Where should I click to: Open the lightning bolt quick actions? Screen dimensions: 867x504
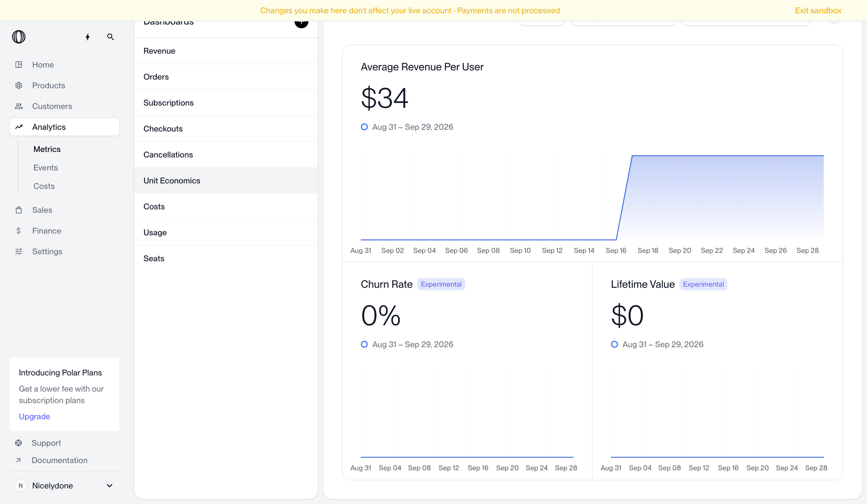click(87, 37)
